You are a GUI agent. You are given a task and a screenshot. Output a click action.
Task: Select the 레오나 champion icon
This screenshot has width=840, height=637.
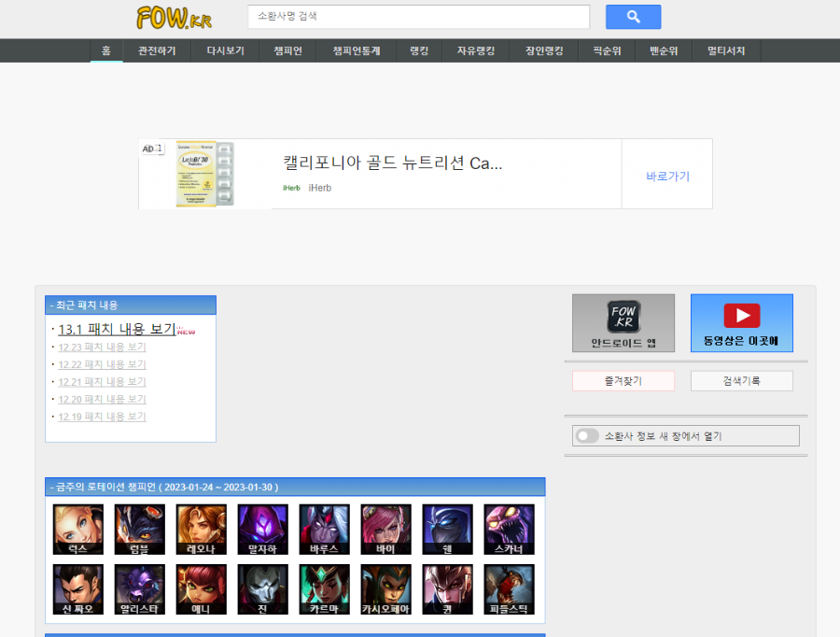202,530
